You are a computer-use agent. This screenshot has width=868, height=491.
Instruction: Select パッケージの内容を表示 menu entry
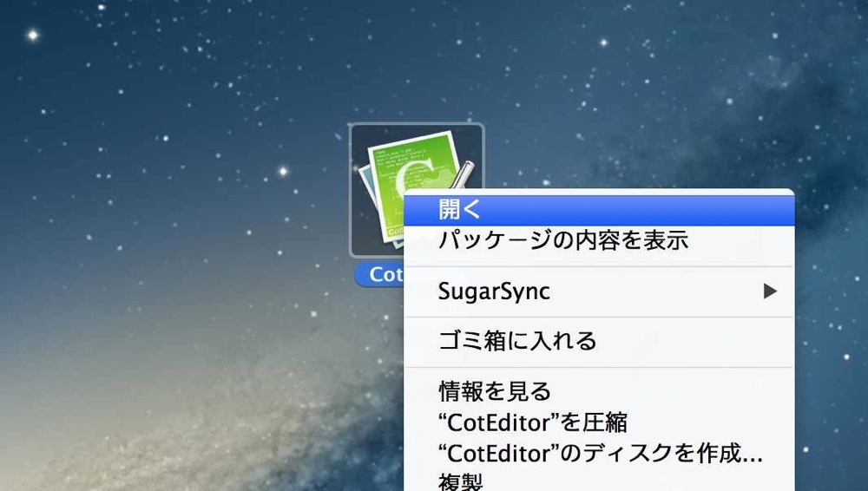[x=599, y=241]
